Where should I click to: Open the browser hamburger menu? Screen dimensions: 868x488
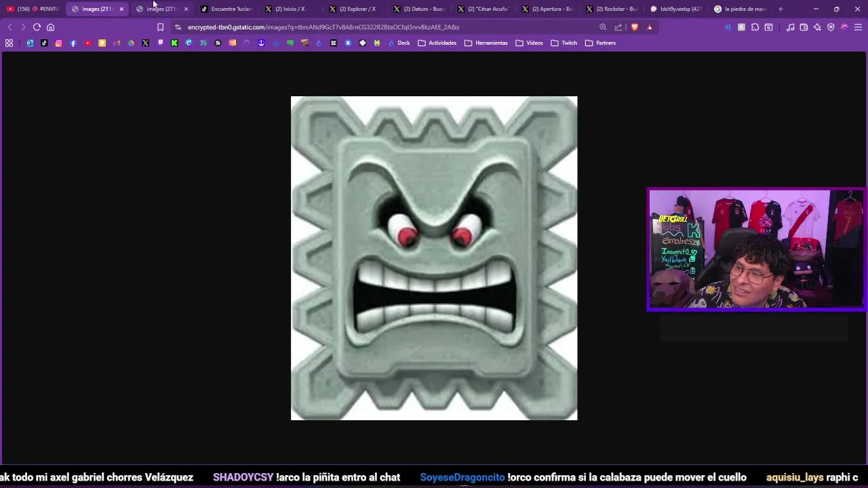click(858, 27)
